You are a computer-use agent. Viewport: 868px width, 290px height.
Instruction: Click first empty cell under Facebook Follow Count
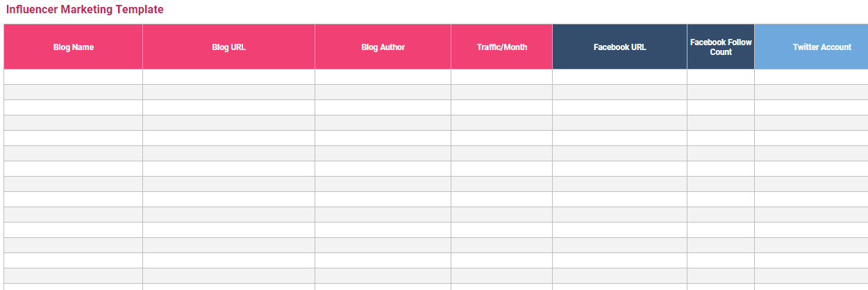click(721, 77)
